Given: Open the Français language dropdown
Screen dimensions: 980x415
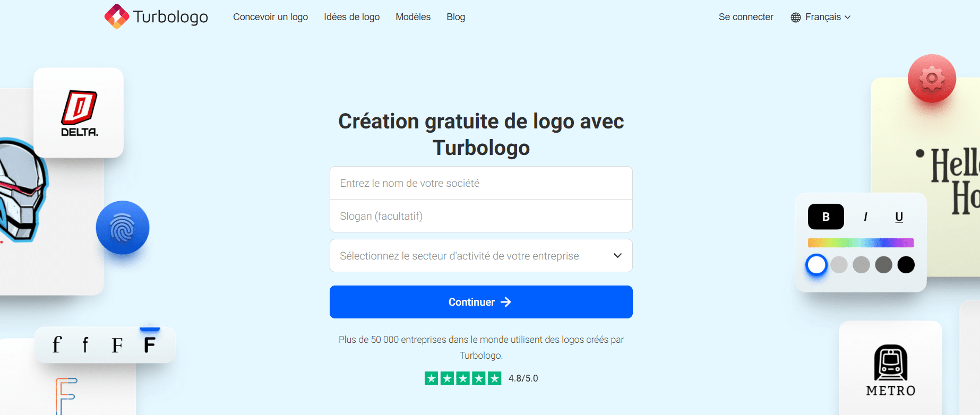Looking at the screenshot, I should pos(821,17).
